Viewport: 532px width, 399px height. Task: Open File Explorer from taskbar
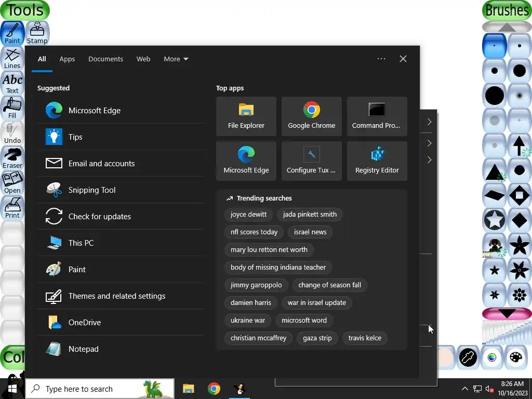pos(188,389)
